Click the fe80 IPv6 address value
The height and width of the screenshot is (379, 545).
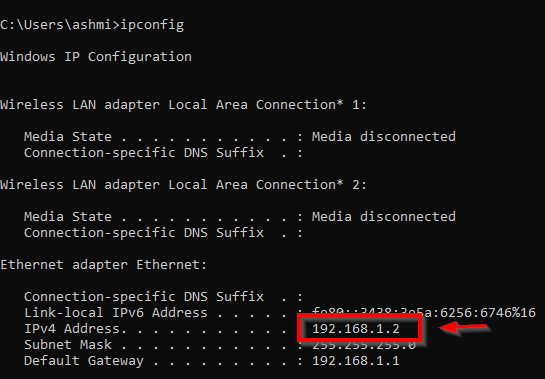click(424, 313)
